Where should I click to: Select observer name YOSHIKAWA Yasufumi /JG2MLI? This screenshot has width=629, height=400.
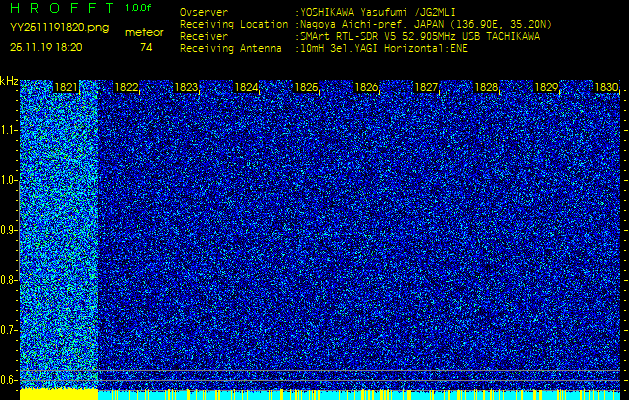[x=377, y=13]
